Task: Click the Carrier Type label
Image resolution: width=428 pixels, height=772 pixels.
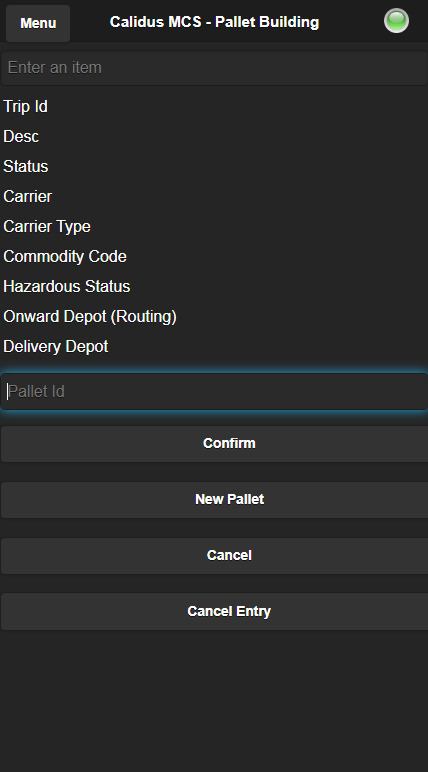Action: pos(47,226)
